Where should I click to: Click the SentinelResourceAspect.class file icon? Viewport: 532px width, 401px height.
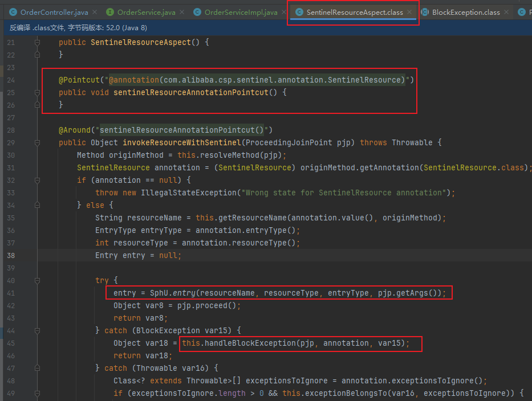299,12
